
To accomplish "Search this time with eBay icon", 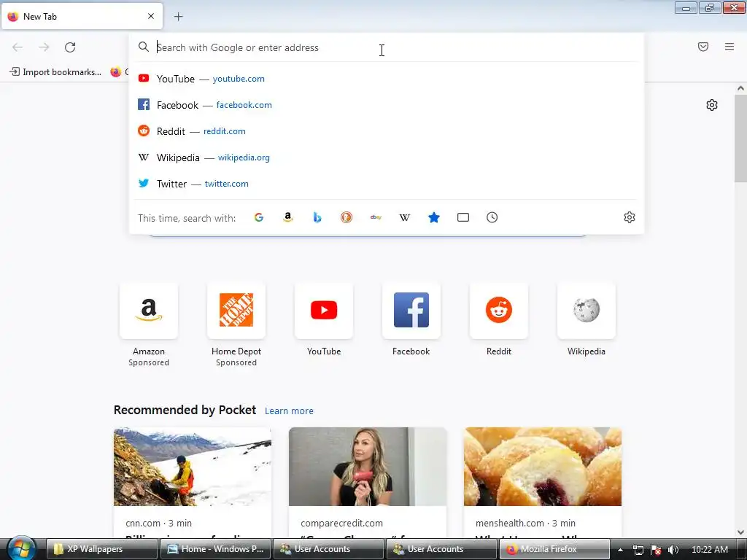I will [376, 217].
